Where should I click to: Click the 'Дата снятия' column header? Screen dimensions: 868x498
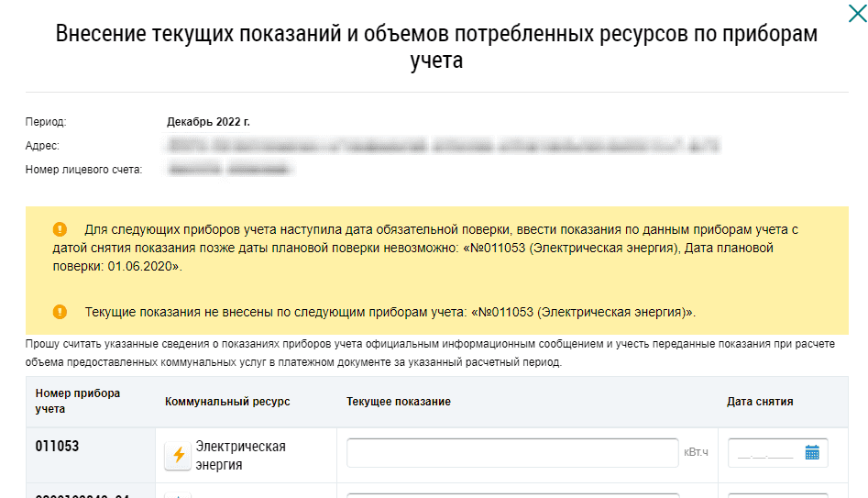coord(760,402)
